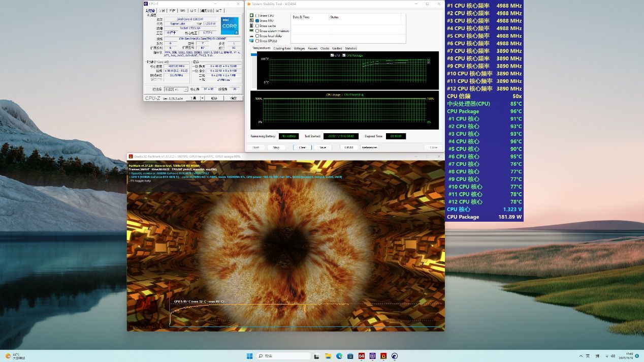Enable the Stress CPU checkbox
Screen dimensions: 644x362
[257, 16]
